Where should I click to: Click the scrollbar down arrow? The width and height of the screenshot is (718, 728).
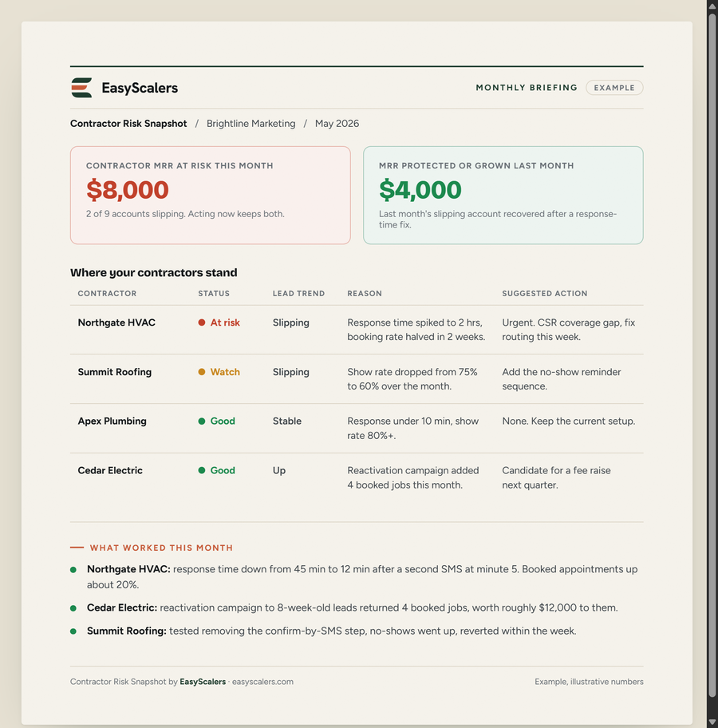coord(712,722)
